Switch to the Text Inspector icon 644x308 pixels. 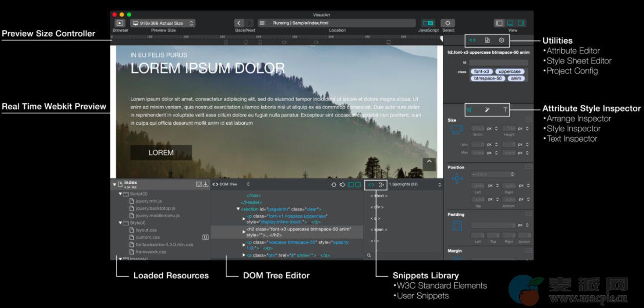point(505,109)
